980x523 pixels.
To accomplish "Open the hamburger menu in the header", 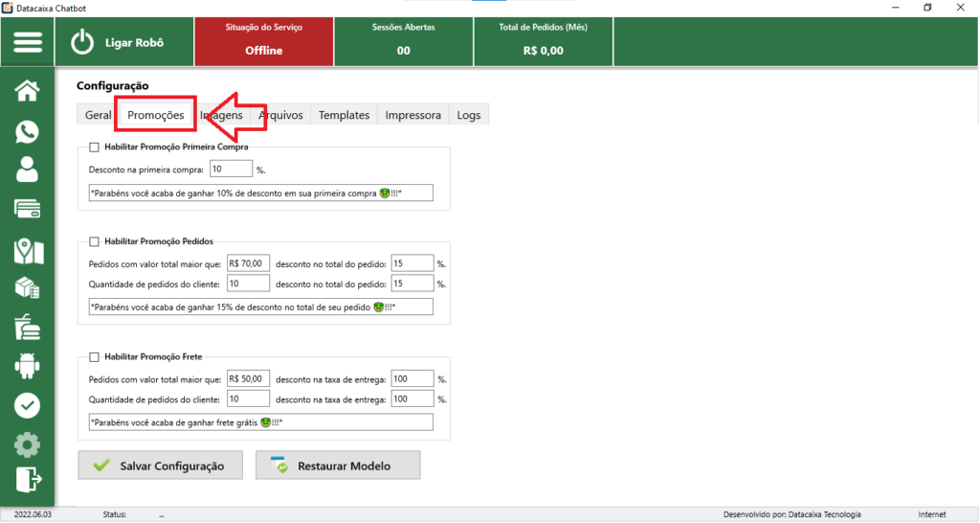I will 28,42.
